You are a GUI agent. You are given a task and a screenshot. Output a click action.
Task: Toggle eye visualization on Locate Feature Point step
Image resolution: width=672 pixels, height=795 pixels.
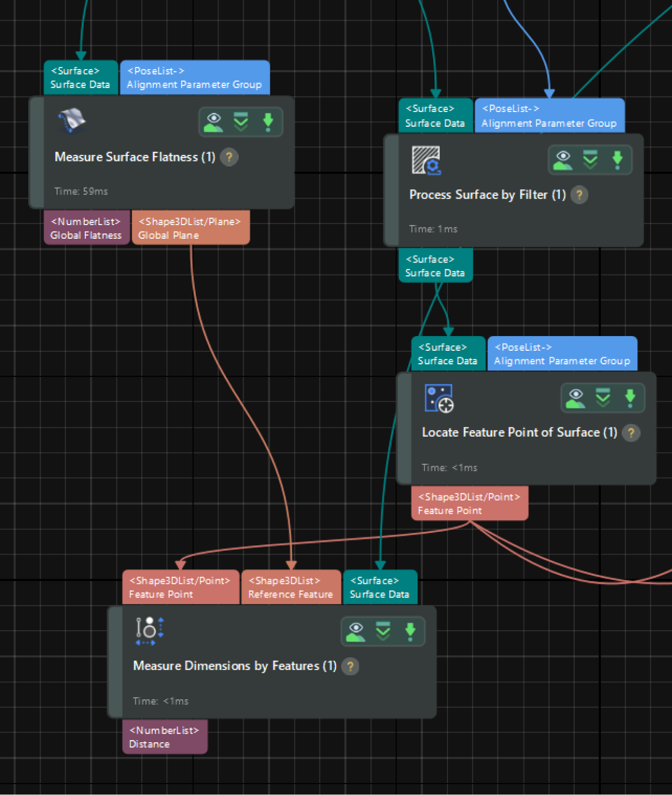click(x=576, y=398)
